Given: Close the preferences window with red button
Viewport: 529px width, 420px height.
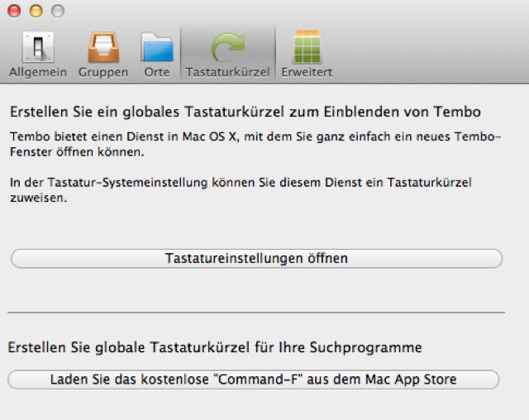Looking at the screenshot, I should tap(16, 12).
